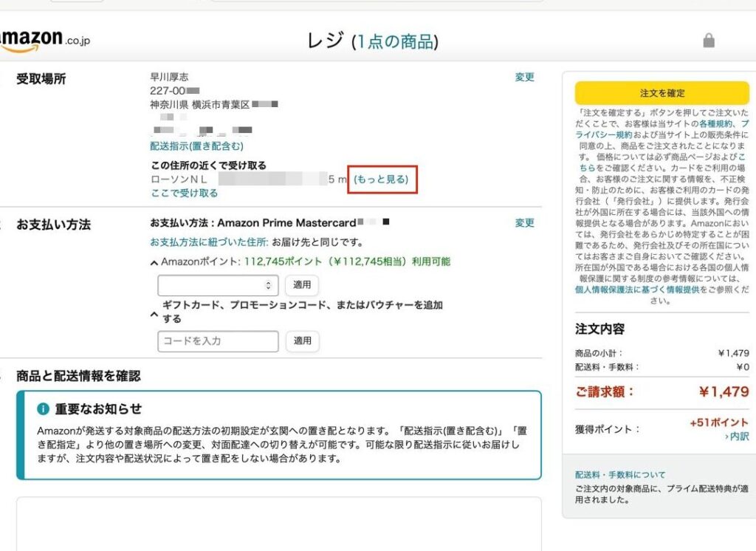Image resolution: width=756 pixels, height=551 pixels.
Task: Open お支払方法に紐づいた住所 link
Action: (209, 242)
